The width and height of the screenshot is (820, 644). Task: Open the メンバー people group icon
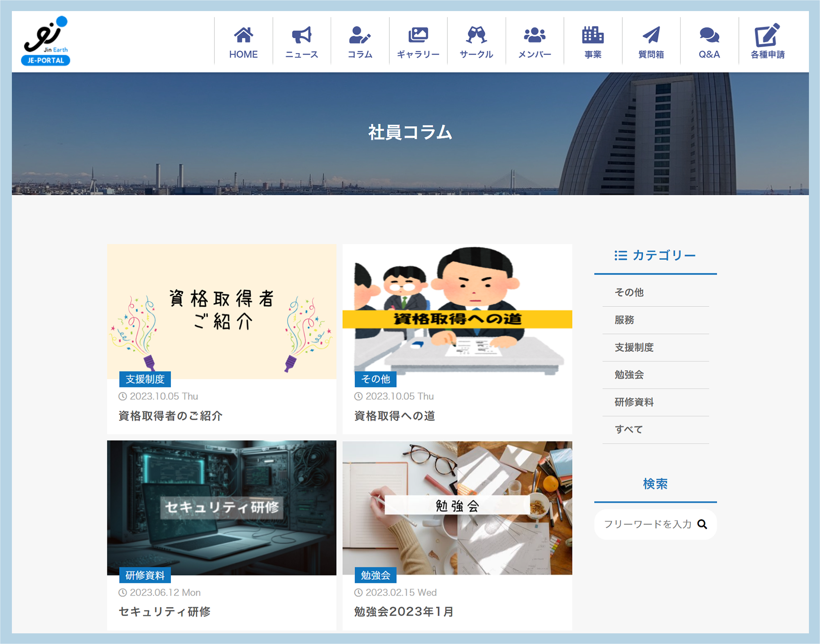click(x=535, y=35)
